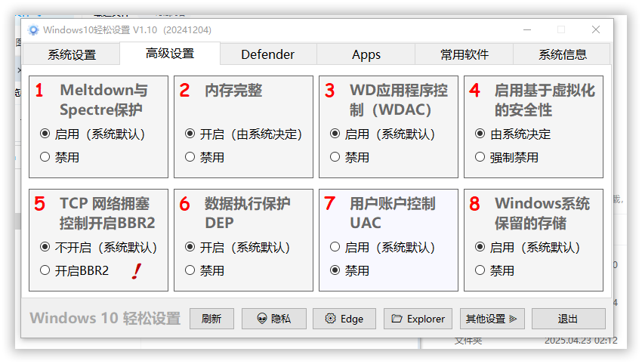
Task: Click the WD应用程序控制 (WDAC) heading
Action: coord(398,100)
